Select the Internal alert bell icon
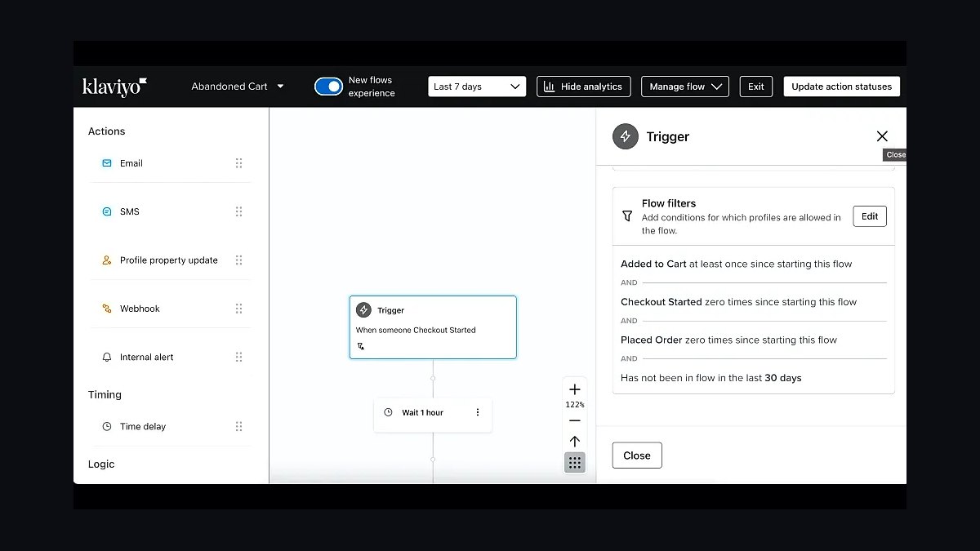Image resolution: width=980 pixels, height=551 pixels. coord(107,358)
